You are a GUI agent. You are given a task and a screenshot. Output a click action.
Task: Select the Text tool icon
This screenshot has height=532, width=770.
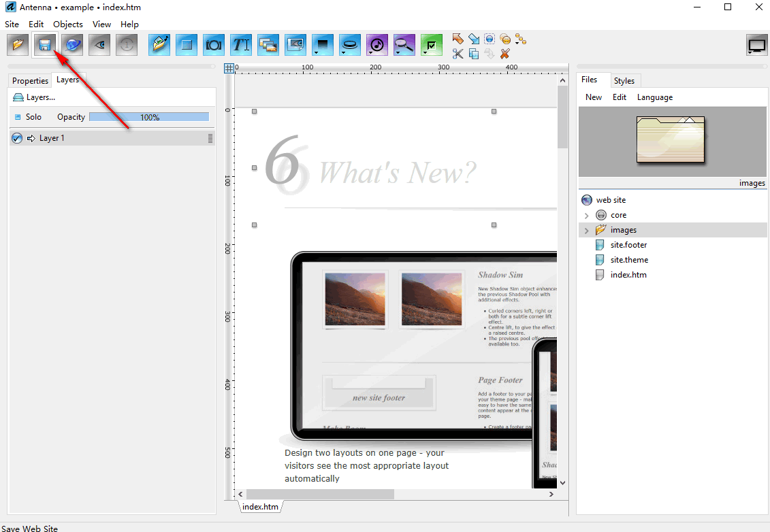(241, 45)
